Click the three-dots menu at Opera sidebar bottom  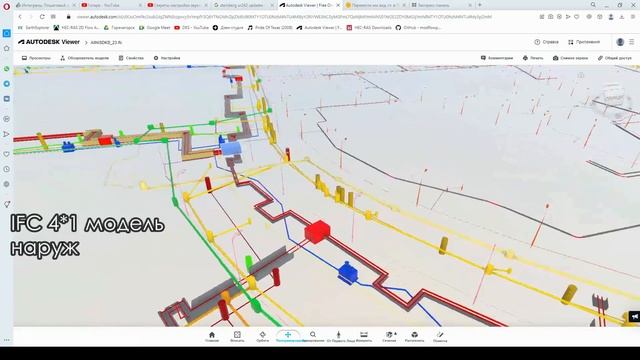7,340
